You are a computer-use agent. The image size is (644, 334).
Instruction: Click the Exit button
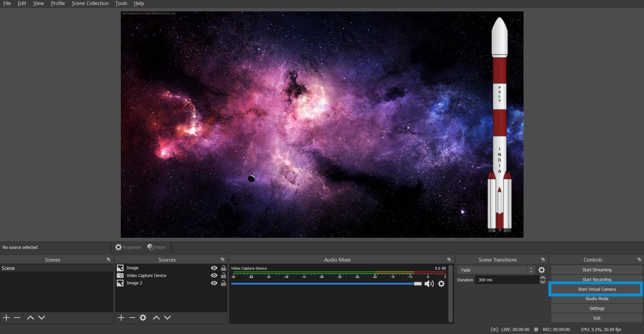(597, 318)
